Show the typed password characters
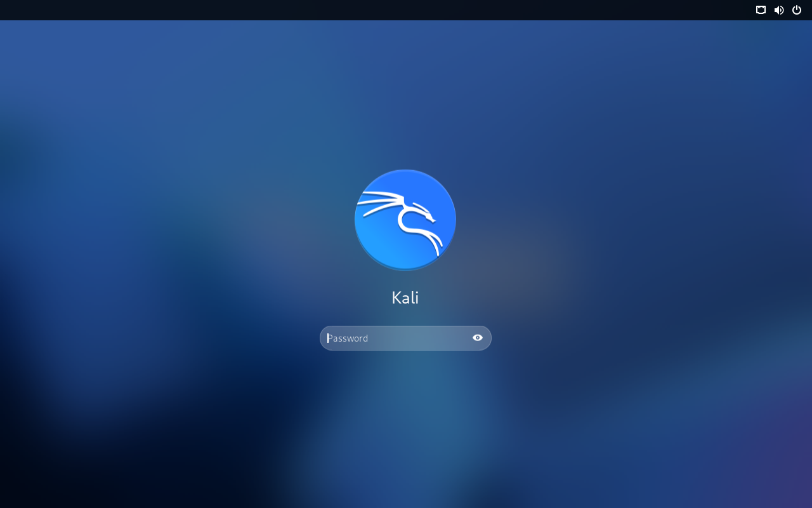This screenshot has width=812, height=508. (x=478, y=338)
